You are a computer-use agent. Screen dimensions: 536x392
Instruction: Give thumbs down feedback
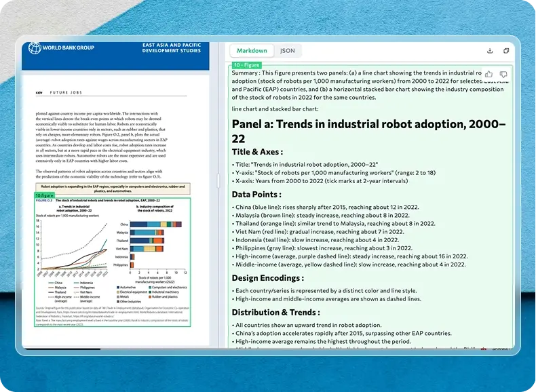click(x=503, y=74)
